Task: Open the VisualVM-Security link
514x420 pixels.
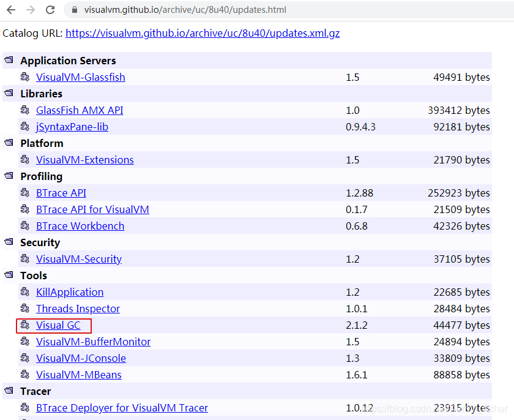Action: tap(79, 259)
